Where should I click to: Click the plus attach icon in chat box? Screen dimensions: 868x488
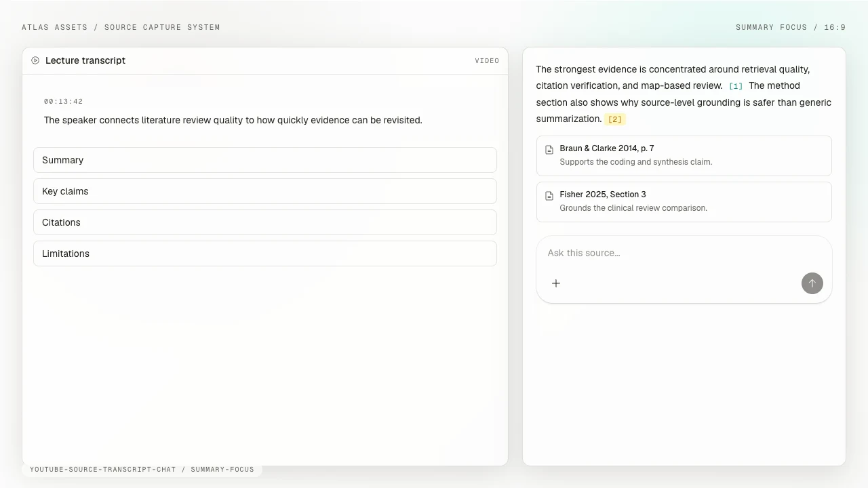[x=556, y=283]
